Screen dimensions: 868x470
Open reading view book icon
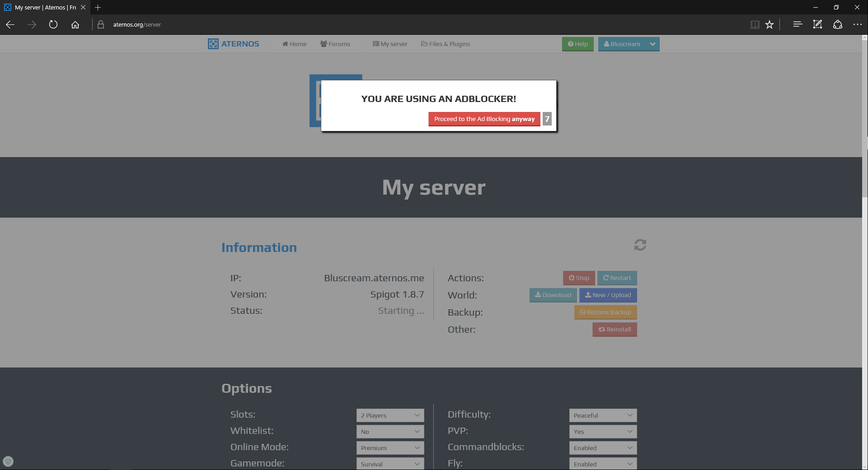[x=755, y=25]
